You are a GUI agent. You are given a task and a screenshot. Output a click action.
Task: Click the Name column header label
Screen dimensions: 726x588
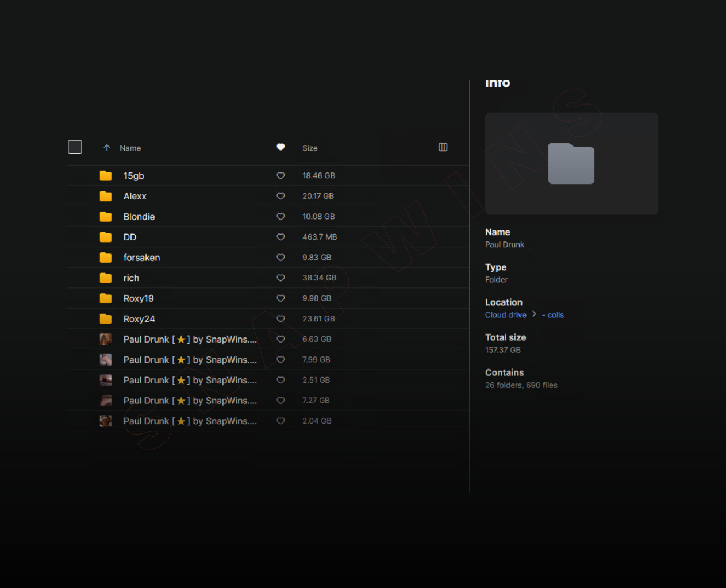click(130, 148)
